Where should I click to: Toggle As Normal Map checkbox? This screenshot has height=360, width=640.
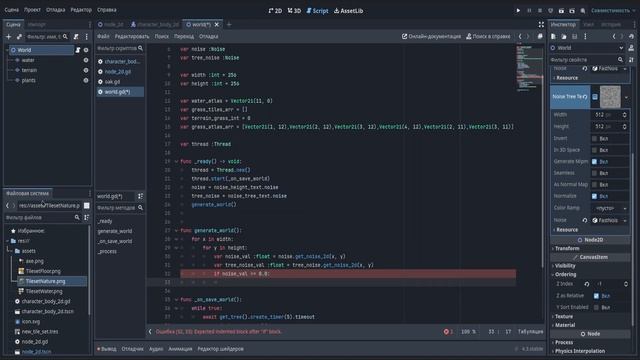(594, 184)
